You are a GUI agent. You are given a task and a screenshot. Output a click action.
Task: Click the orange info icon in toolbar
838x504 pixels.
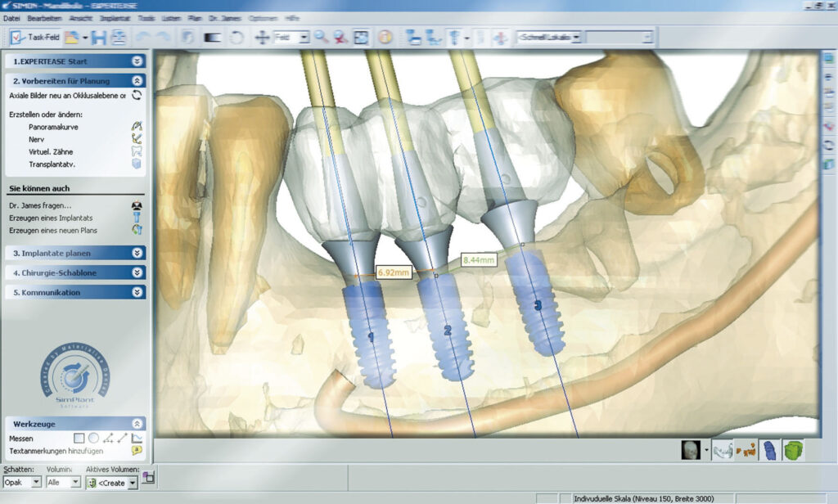pyautogui.click(x=385, y=38)
